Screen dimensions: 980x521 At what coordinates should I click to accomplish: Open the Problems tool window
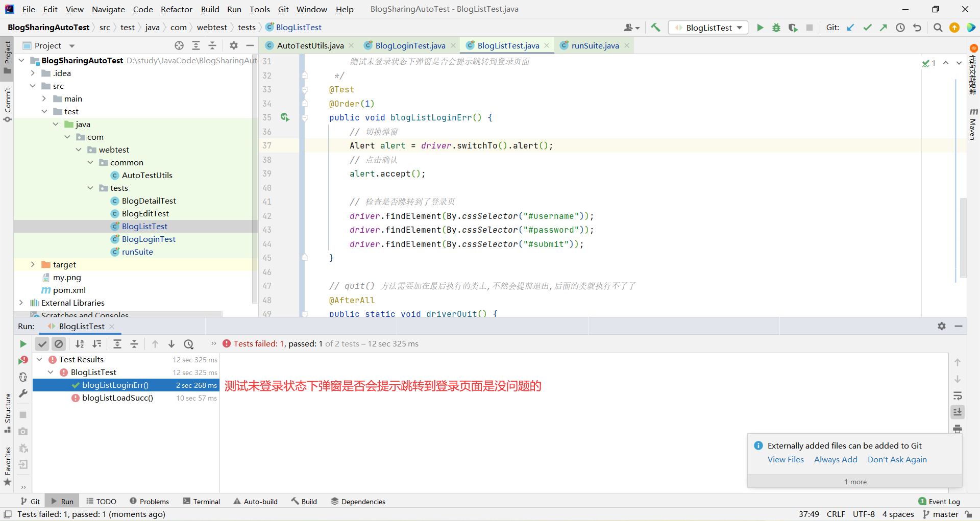click(x=149, y=502)
